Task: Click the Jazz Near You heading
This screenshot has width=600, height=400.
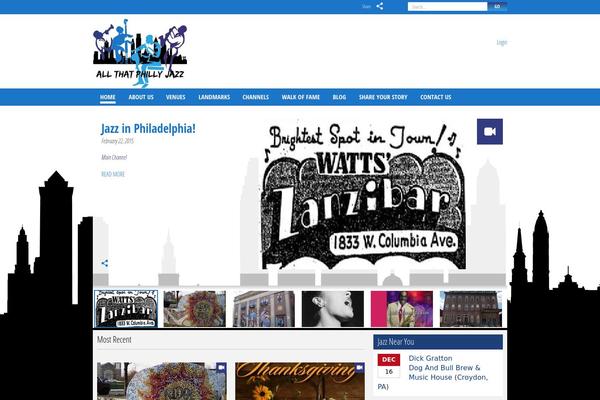Action: tap(396, 342)
